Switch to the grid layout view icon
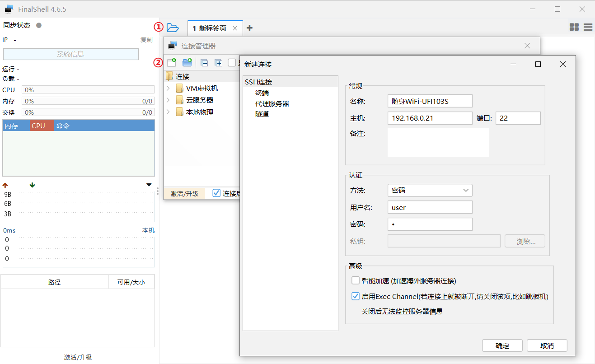 [574, 27]
